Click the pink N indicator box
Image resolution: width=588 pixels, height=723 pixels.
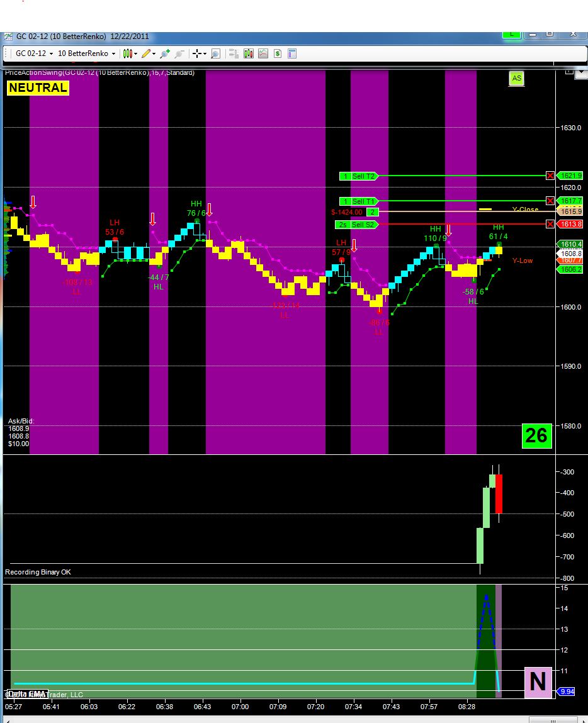tap(538, 682)
